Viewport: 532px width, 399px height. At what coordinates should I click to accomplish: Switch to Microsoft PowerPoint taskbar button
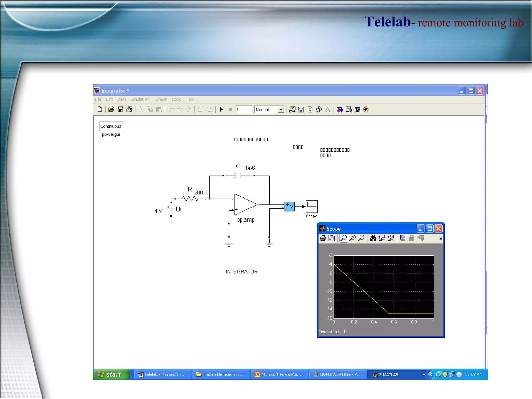[279, 374]
